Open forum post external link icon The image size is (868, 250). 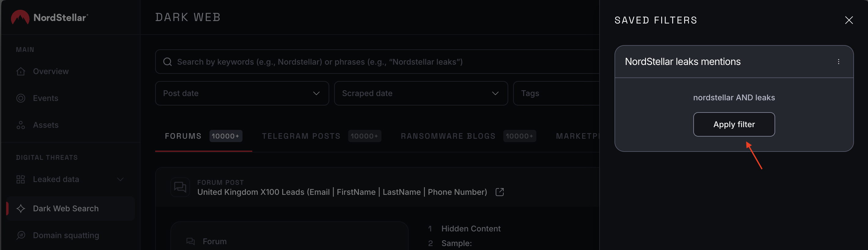point(500,192)
